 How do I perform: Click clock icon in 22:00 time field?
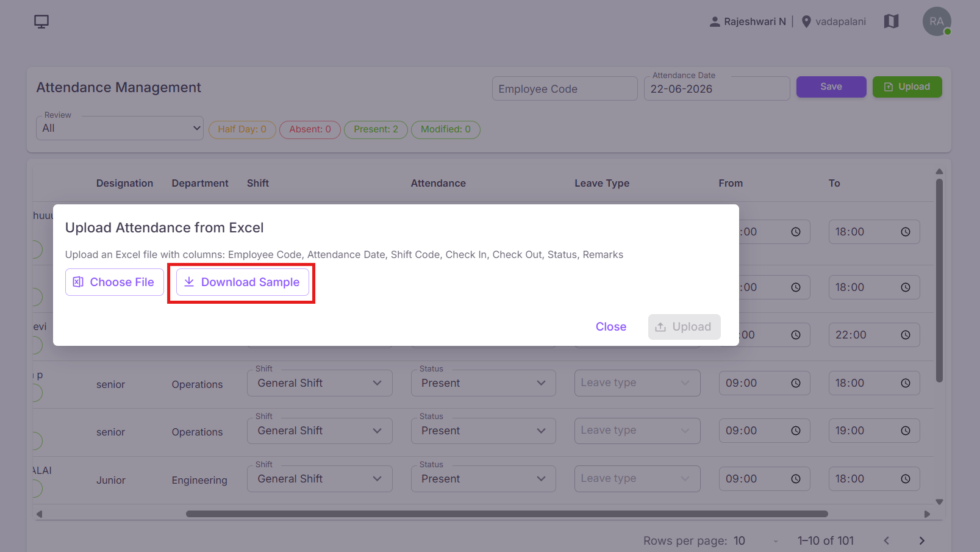point(906,335)
